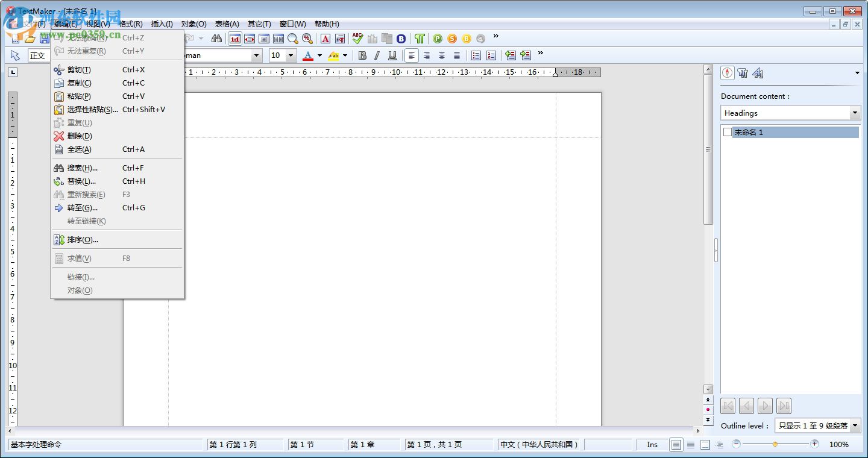Click the vertical scrollbar down arrow
Screen dimensions: 868x458
[708, 389]
